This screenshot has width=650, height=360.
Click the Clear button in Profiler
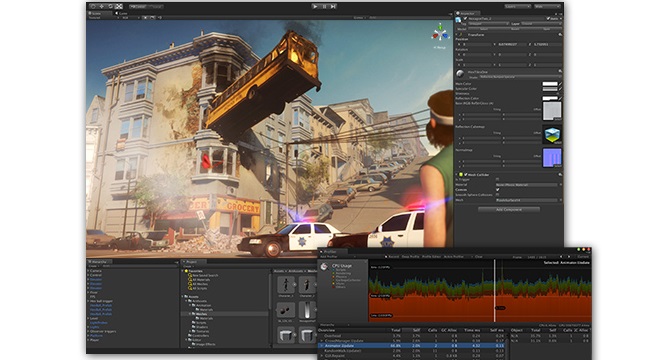pos(478,257)
